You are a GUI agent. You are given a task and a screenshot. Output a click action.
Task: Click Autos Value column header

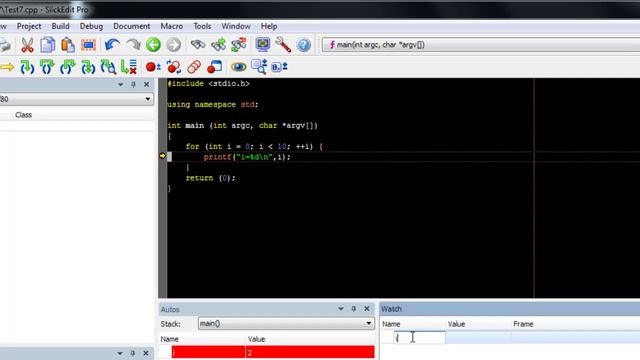tap(256, 339)
